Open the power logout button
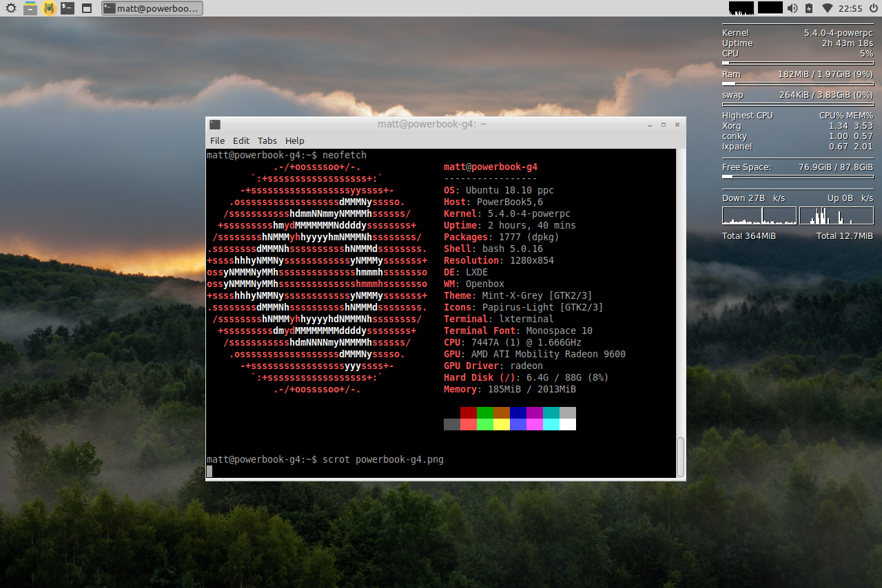882x588 pixels. pos(873,8)
